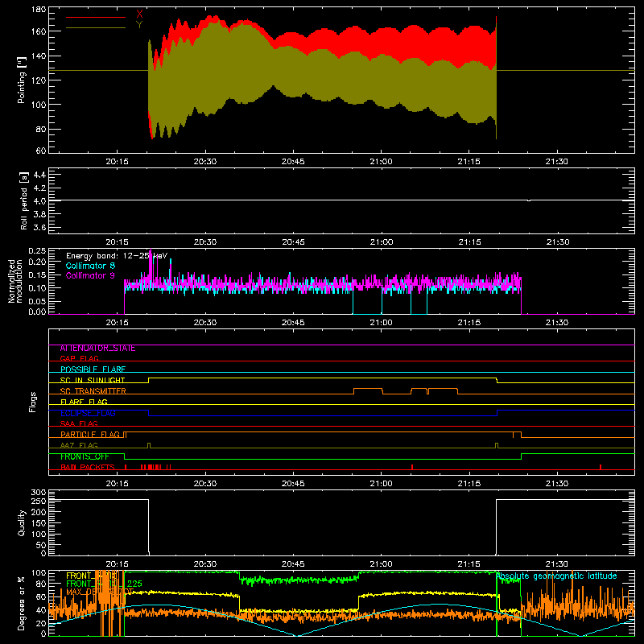
Task: Select the SC_IN_SUNLIGHT flag label
Action: click(93, 380)
